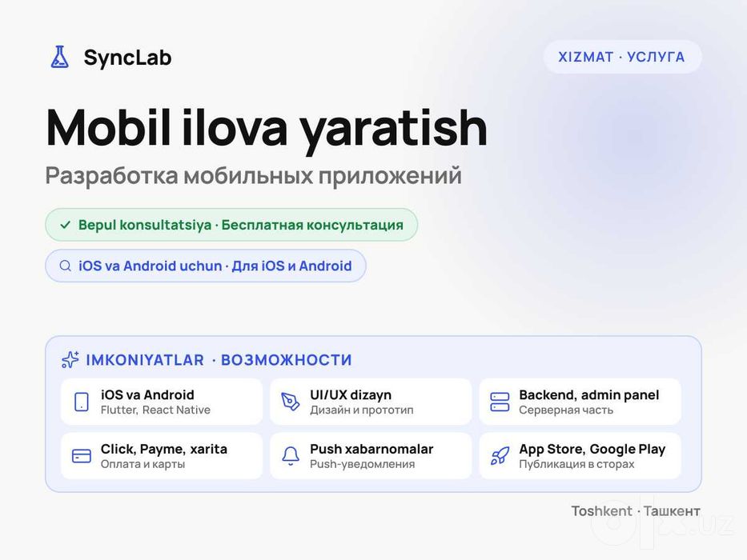Click the Bepul konsultatsiya pill
The width and height of the screenshot is (747, 560).
pyautogui.click(x=231, y=225)
